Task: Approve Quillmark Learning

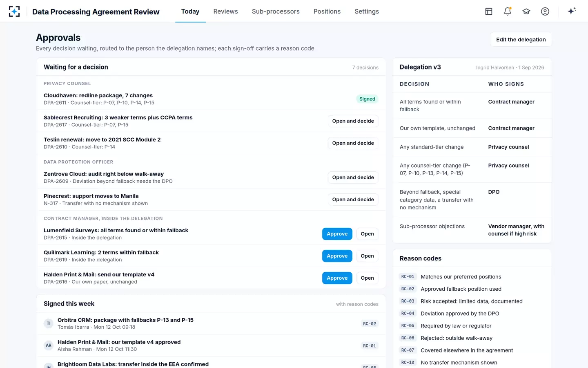Action: [337, 256]
